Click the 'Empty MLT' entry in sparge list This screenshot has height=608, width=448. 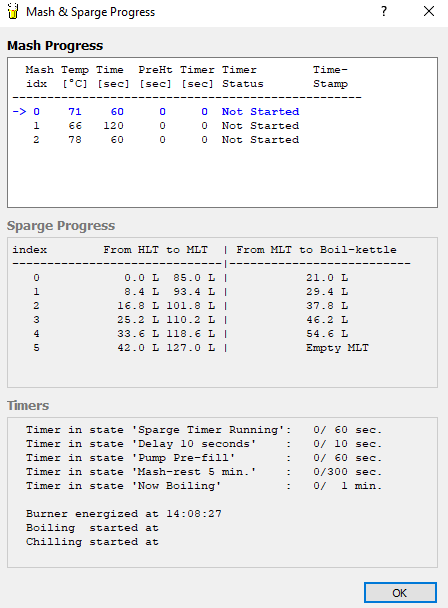(337, 347)
